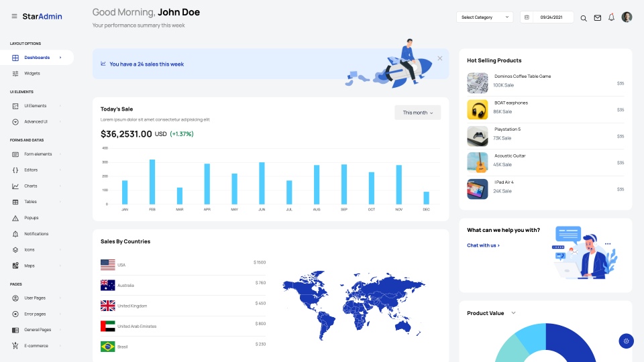Viewport: 644px width, 362px height.
Task: Click the Australia country row
Action: click(183, 286)
